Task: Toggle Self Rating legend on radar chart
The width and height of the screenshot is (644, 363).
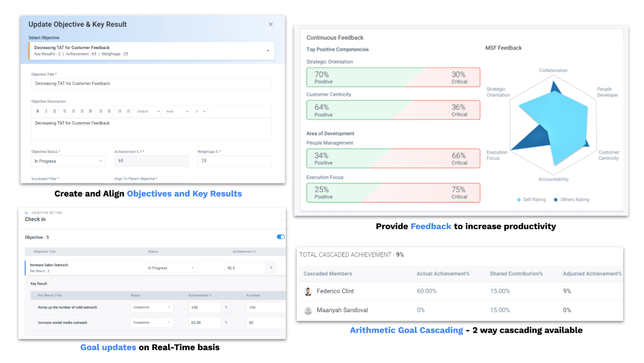Action: tap(531, 200)
